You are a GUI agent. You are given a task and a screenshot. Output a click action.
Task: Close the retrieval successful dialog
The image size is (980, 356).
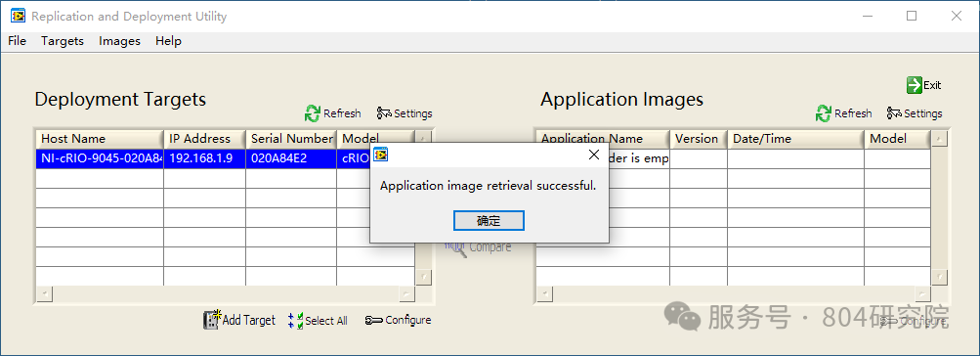pos(594,156)
